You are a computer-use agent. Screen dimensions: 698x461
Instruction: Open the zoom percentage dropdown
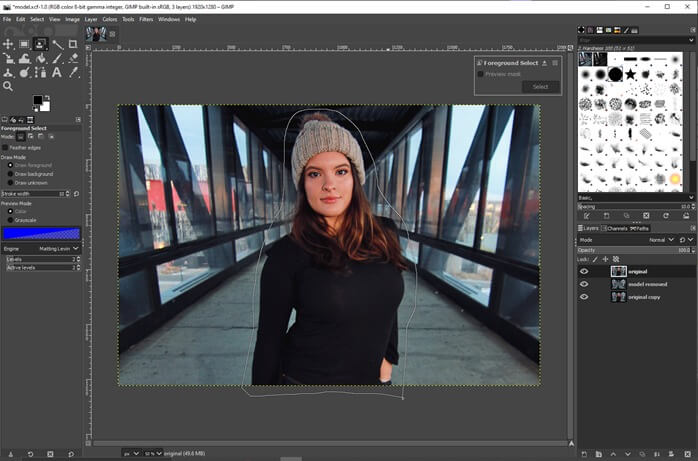click(153, 453)
